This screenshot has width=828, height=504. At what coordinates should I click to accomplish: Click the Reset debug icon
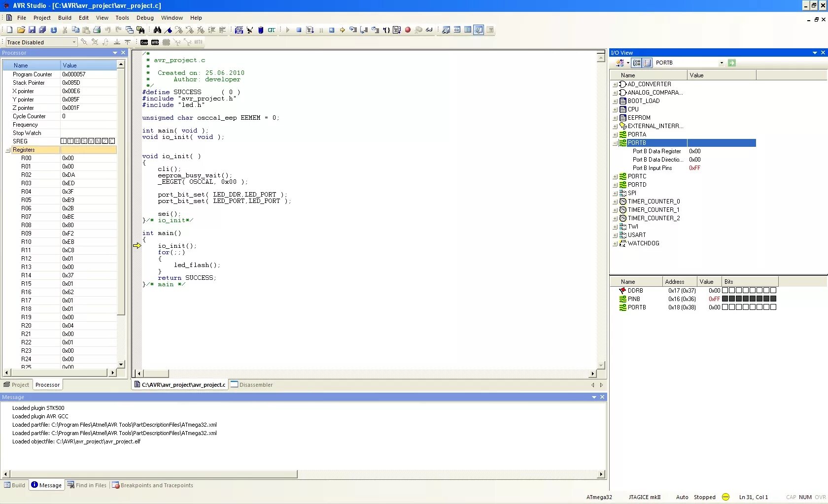tap(332, 30)
